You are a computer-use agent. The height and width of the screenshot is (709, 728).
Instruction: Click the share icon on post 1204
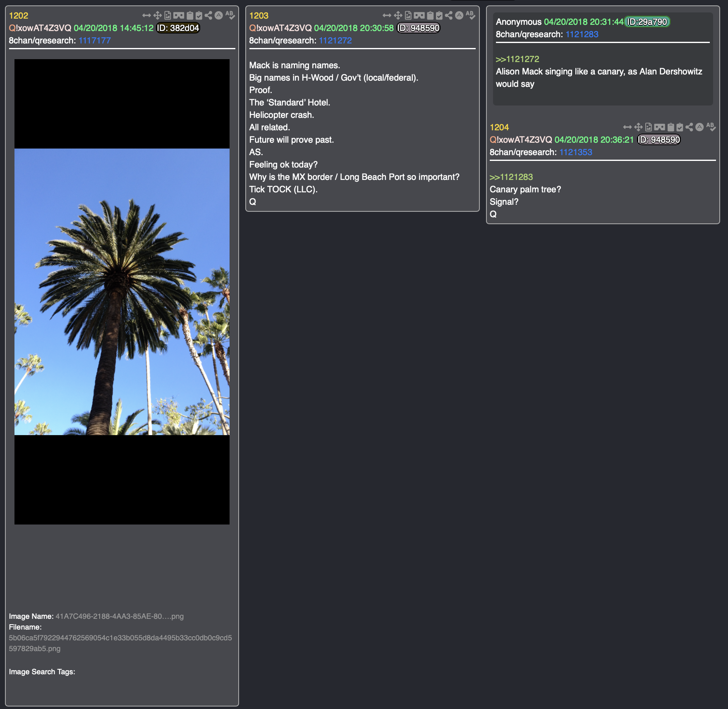pyautogui.click(x=689, y=127)
